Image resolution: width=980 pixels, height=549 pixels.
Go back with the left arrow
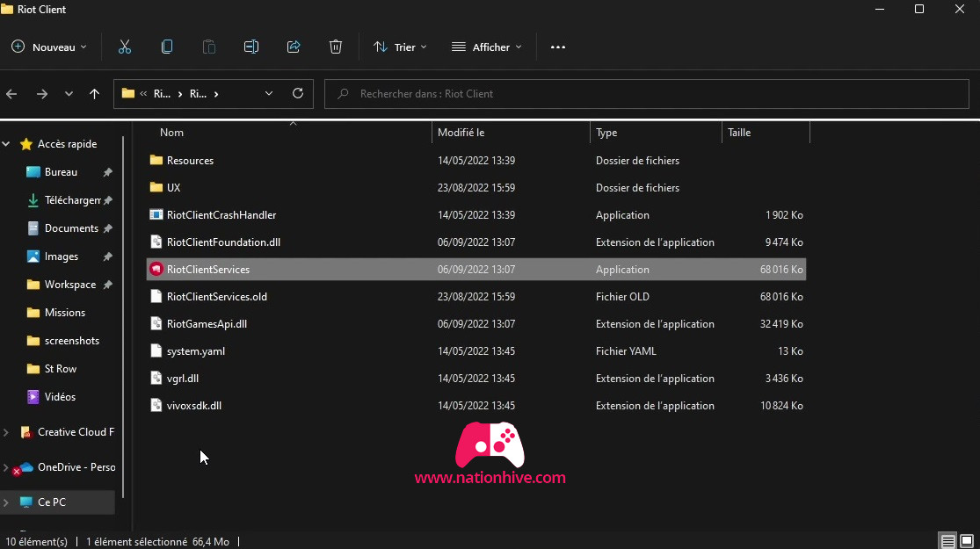point(11,94)
